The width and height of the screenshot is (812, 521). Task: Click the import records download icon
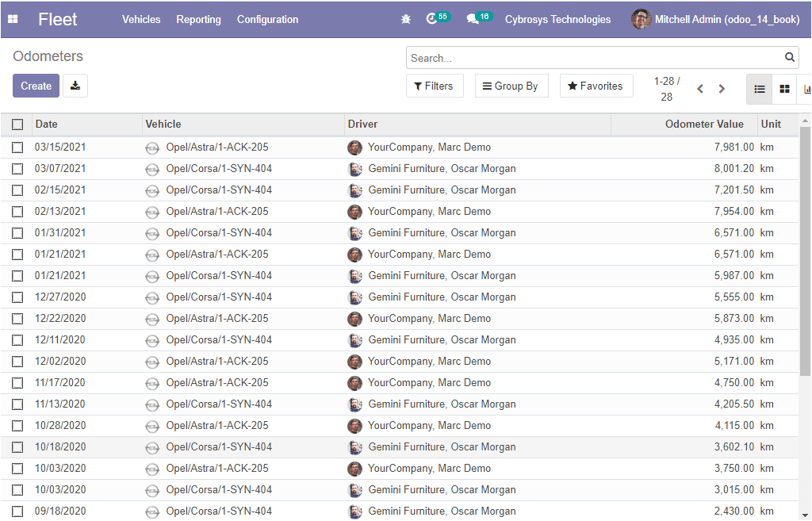coord(75,86)
